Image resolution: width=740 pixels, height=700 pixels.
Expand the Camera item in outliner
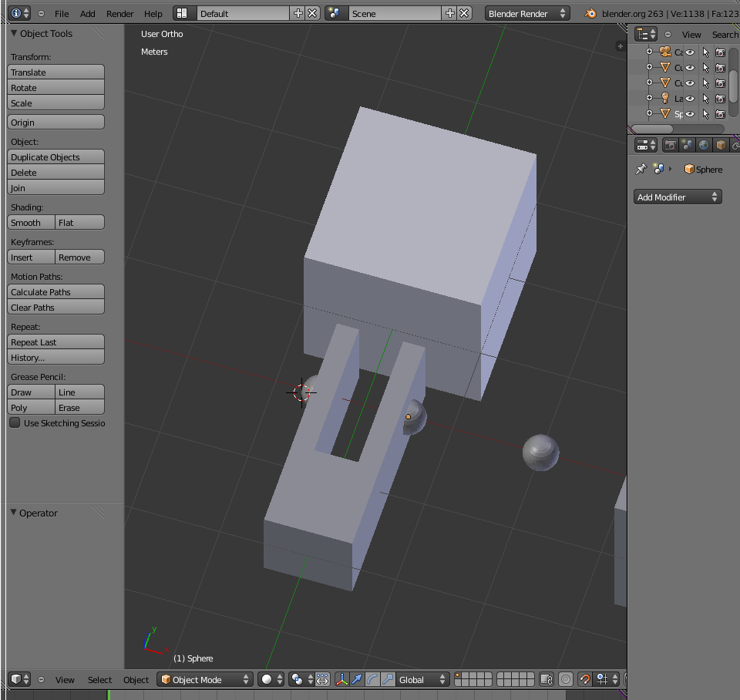tap(649, 52)
